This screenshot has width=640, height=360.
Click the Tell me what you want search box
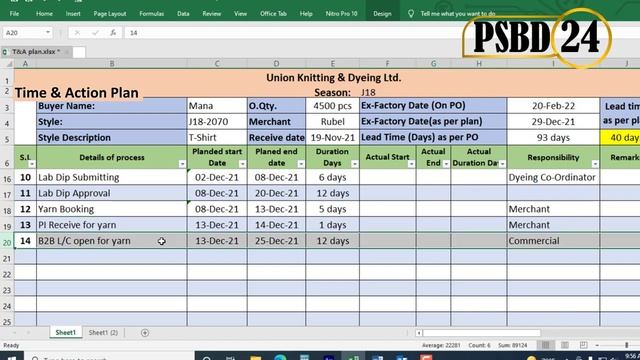click(458, 13)
